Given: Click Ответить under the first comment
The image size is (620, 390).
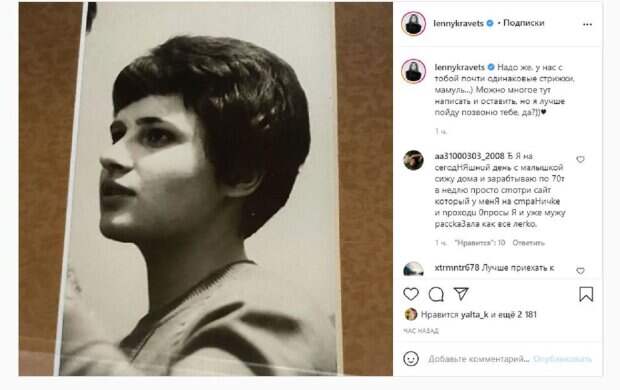Looking at the screenshot, I should point(528,242).
